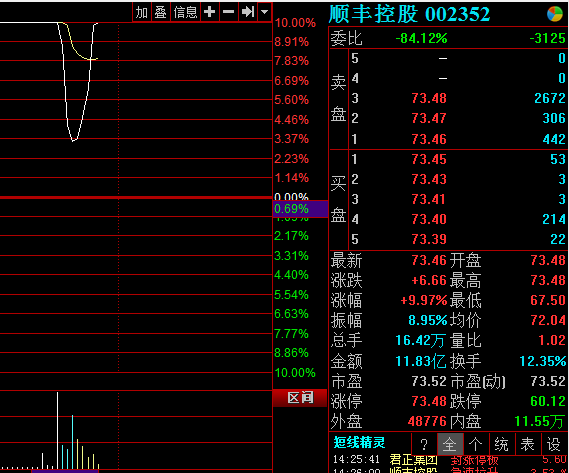
Task: Click the 最低 value 67.50
Action: (548, 301)
